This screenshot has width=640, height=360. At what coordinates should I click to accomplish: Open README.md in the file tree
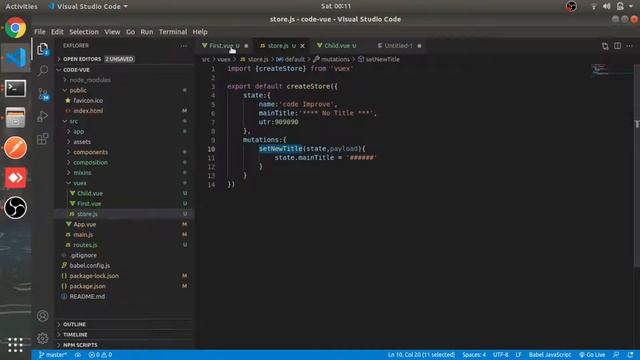[x=124, y=296]
